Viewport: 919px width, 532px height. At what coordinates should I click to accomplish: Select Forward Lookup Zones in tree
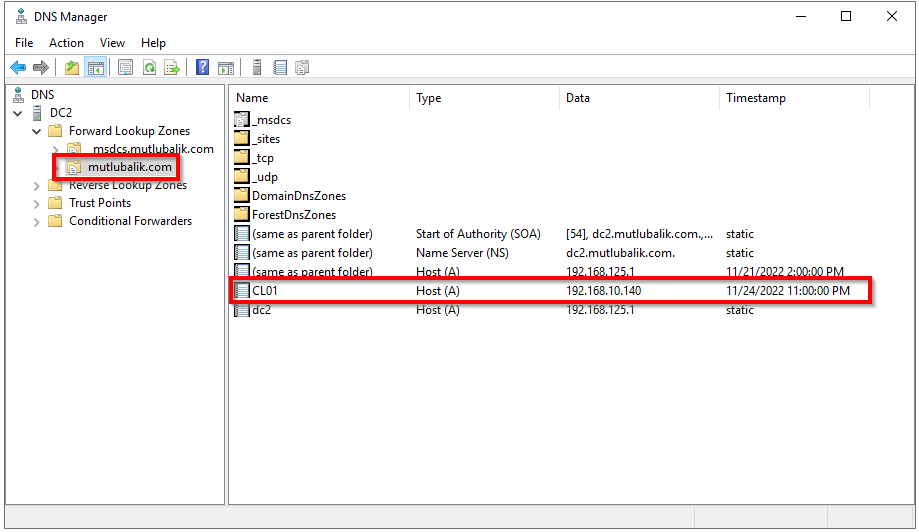[130, 131]
